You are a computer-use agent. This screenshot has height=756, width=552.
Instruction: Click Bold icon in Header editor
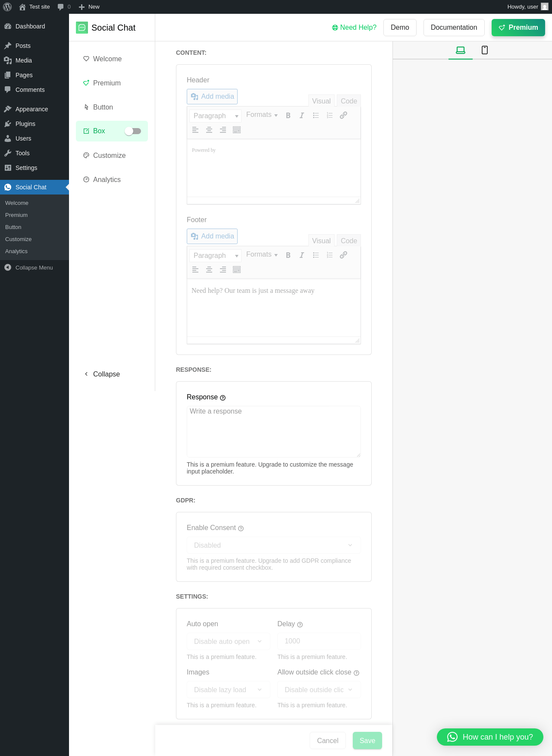point(288,116)
